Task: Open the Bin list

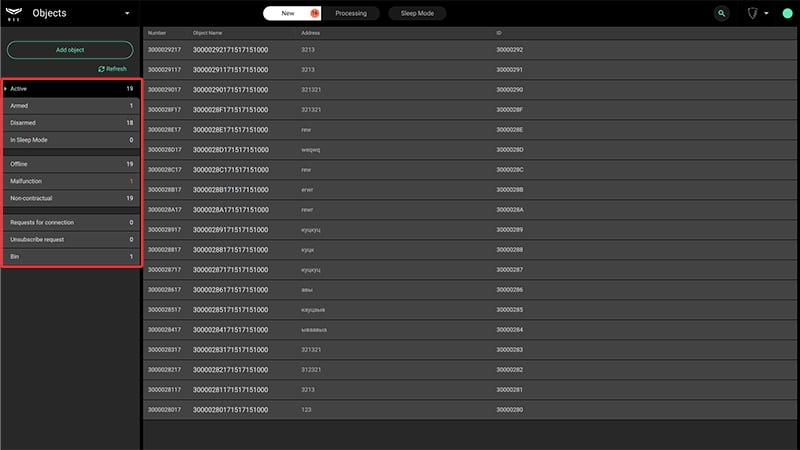Action: (71, 257)
